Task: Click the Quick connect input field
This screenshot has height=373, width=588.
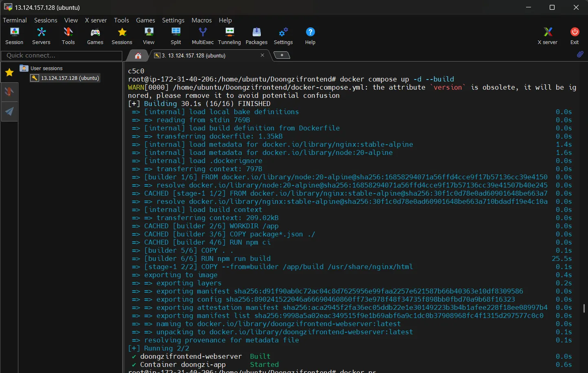Action: [62, 55]
